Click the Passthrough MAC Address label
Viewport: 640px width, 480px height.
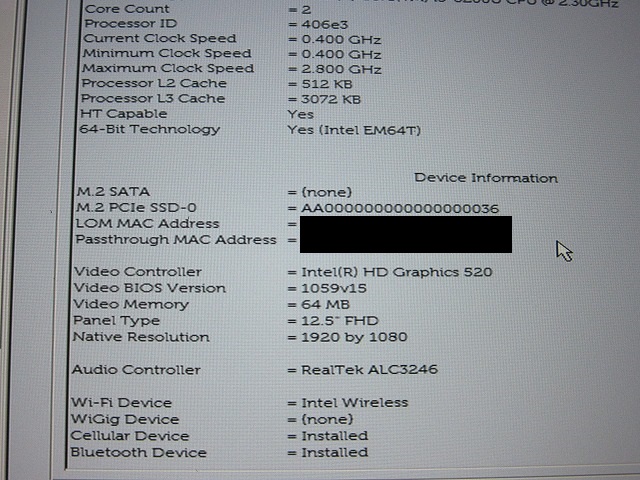pyautogui.click(x=176, y=240)
